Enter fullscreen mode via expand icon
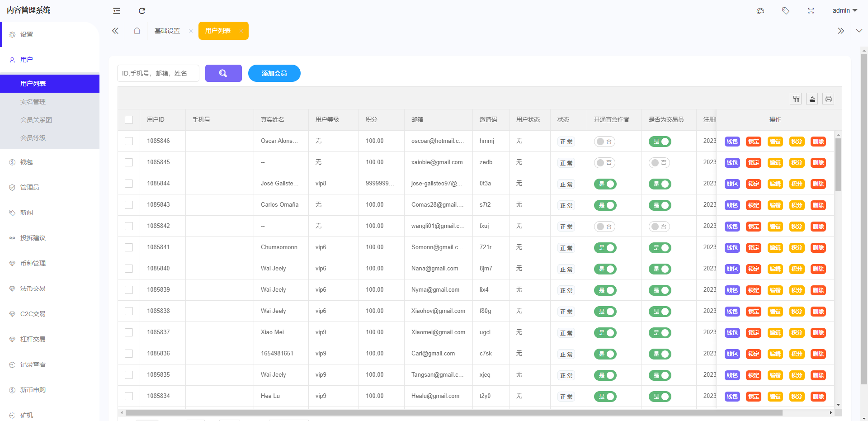The width and height of the screenshot is (868, 421). click(811, 11)
